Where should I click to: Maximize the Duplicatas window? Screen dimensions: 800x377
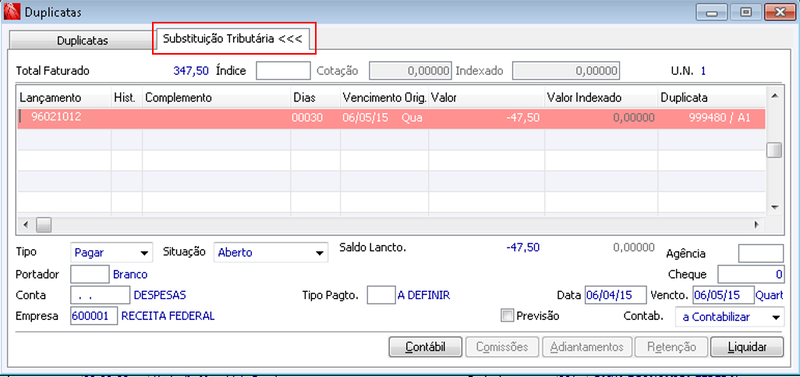746,12
